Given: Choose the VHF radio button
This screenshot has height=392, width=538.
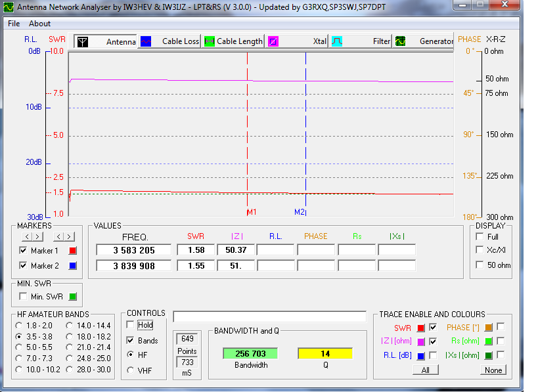Looking at the screenshot, I should pos(131,370).
